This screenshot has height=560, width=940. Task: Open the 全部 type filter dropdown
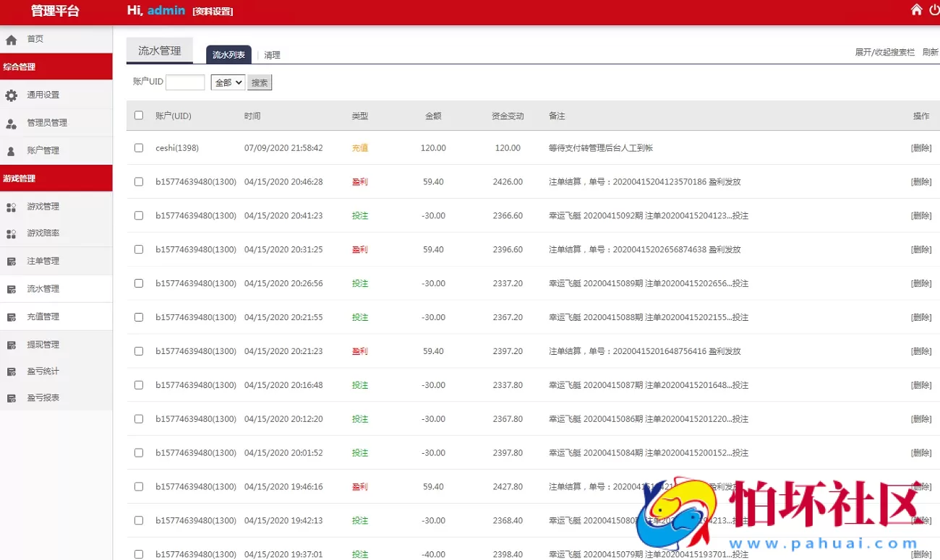[x=228, y=82]
